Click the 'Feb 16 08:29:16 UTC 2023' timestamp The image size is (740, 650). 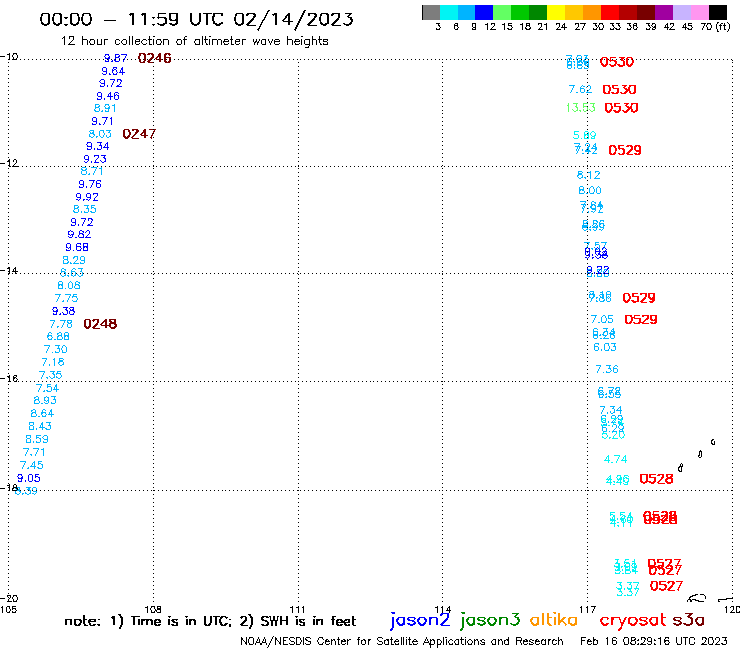pos(654,641)
